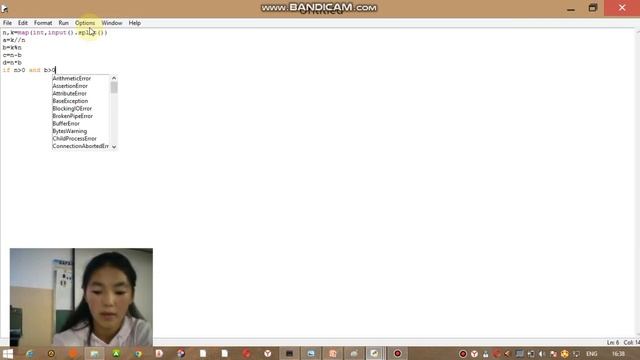Open the Python IDLE taskbar icon

[x=374, y=353]
